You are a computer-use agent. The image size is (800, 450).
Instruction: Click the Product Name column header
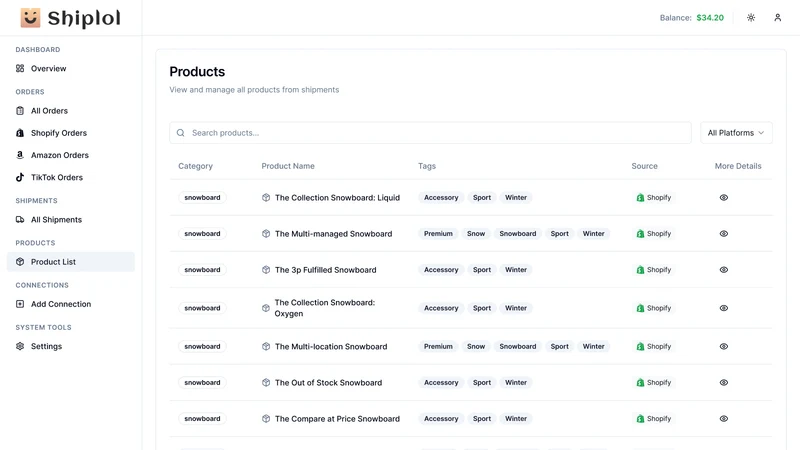click(x=288, y=166)
